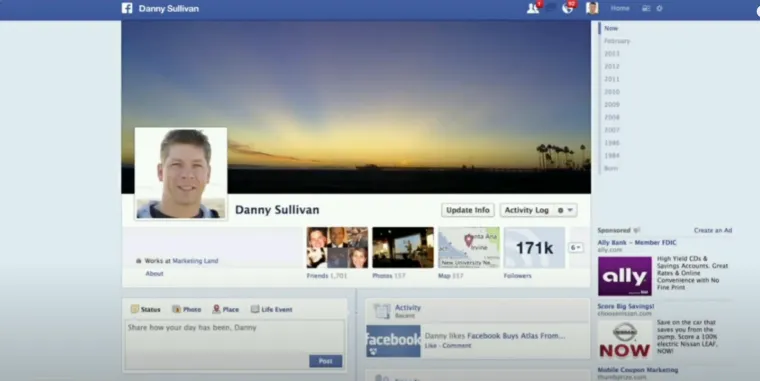Comment on the Facebook Buys Atlas story
The image size is (760, 381).
coord(456,346)
